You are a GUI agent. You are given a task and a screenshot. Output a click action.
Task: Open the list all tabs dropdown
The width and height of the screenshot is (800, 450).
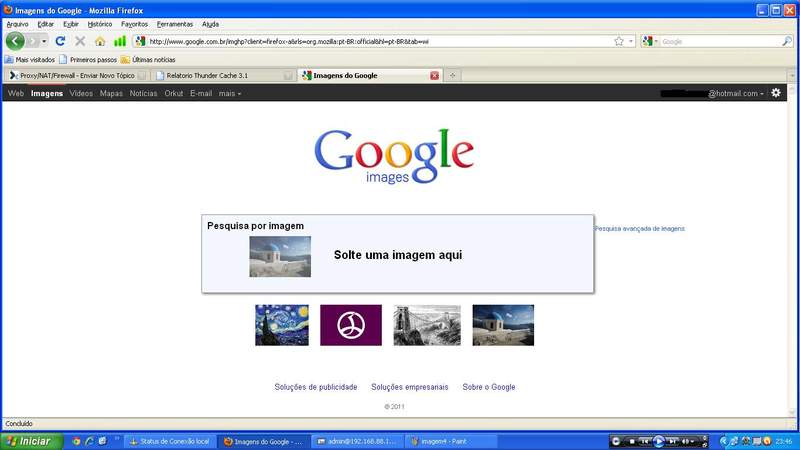coord(792,76)
